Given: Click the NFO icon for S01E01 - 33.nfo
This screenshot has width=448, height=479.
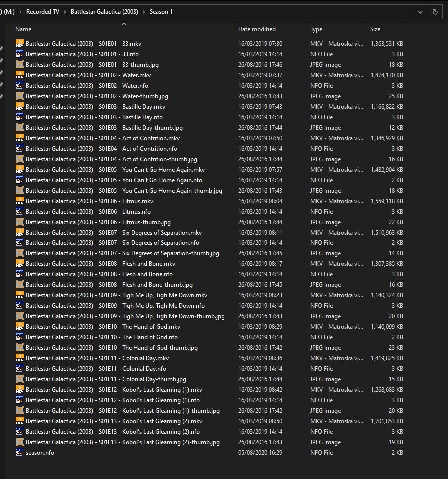Looking at the screenshot, I should click(20, 54).
